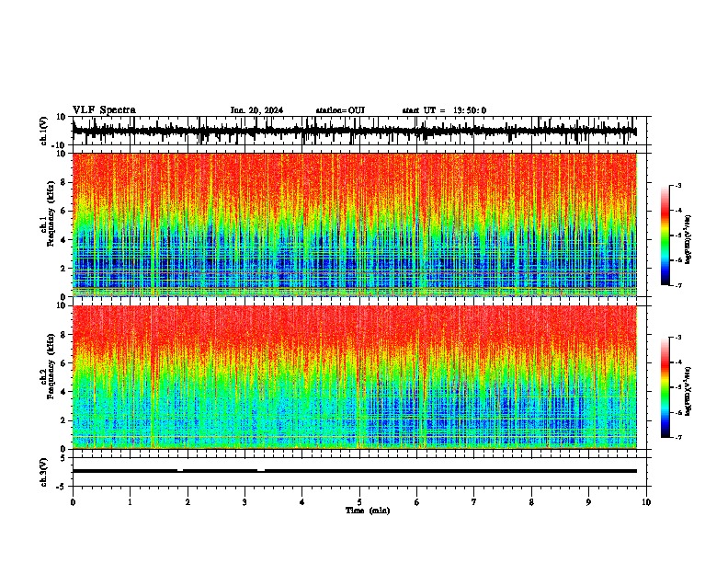
Task: Click the "station=OUJ" label
Action: coord(340,110)
